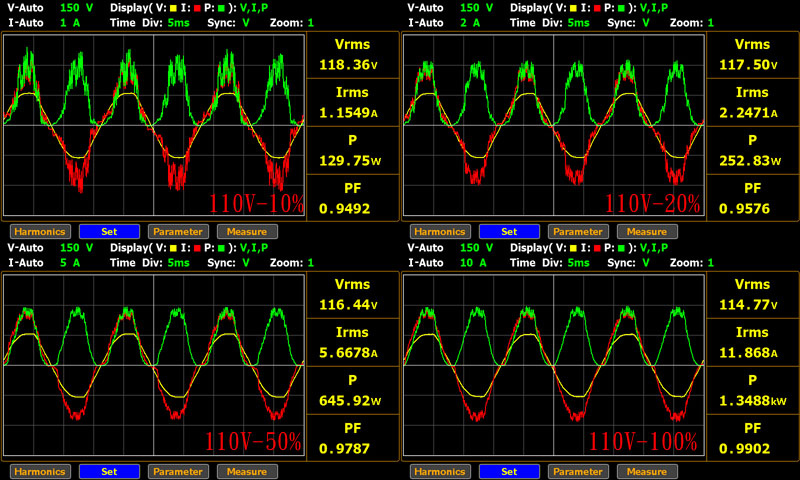This screenshot has width=800, height=480.
Task: Click the 110V-100% waveform graph
Action: pyautogui.click(x=554, y=365)
